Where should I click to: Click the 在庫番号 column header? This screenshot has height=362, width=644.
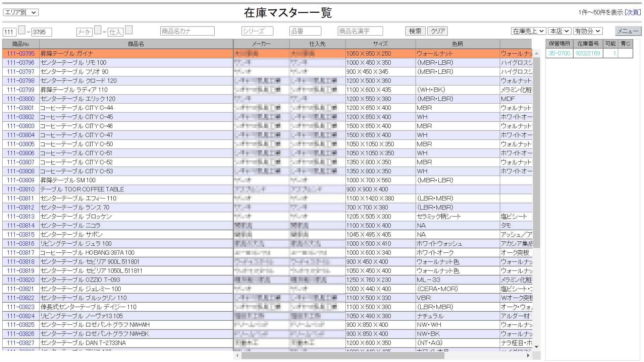pos(588,44)
